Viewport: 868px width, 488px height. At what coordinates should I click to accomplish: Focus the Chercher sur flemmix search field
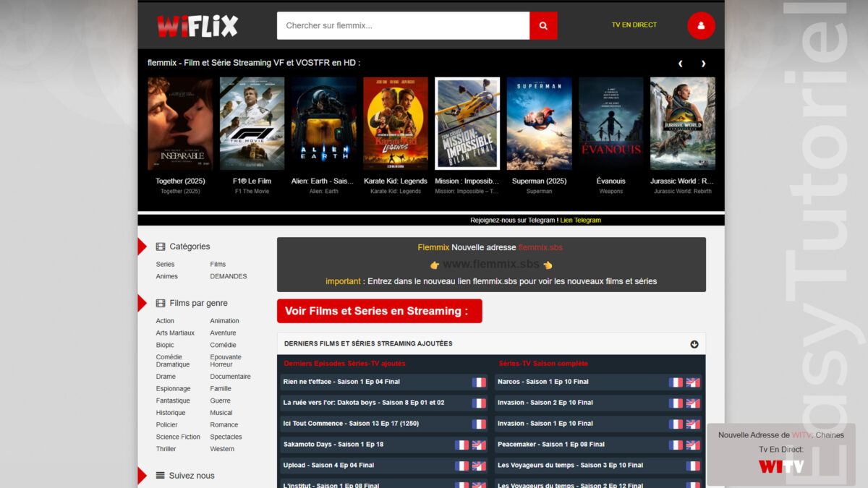[x=403, y=25]
